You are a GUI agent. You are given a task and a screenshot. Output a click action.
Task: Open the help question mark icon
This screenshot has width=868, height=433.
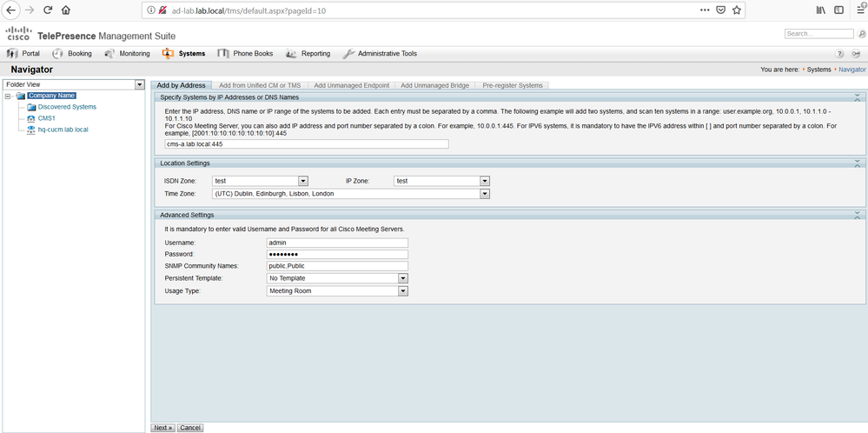point(840,54)
